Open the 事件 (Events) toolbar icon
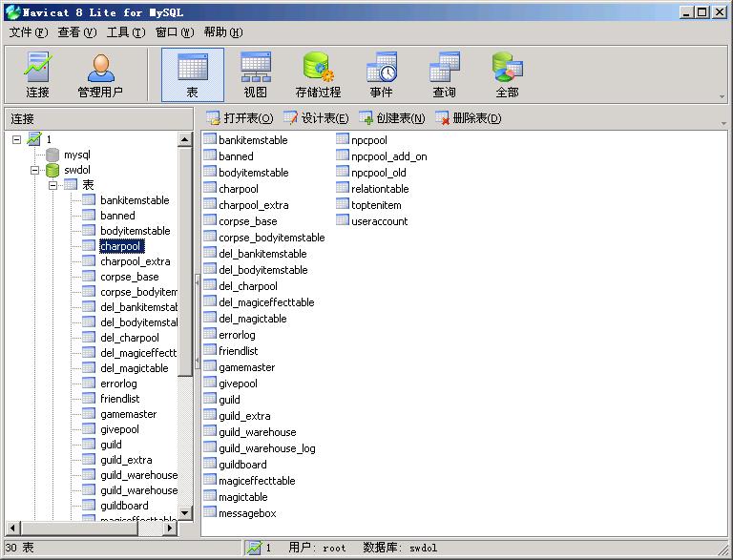This screenshot has height=560, width=733. point(381,74)
